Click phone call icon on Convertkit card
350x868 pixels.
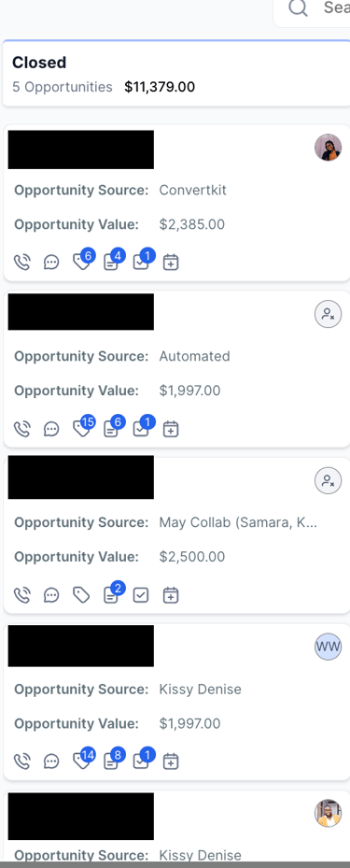pyautogui.click(x=21, y=262)
